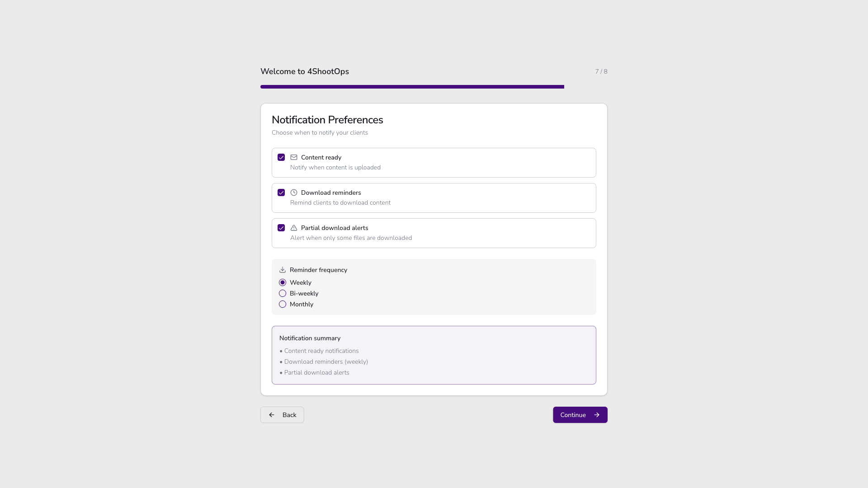Select the Bi-weekly reminder frequency
Image resolution: width=868 pixels, height=488 pixels.
point(283,293)
